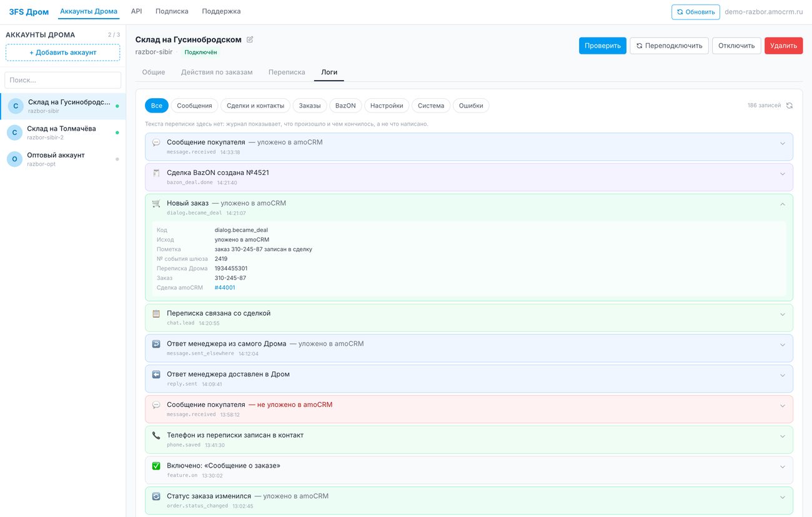Filter logs by Настройки
This screenshot has width=812, height=517.
pyautogui.click(x=387, y=106)
